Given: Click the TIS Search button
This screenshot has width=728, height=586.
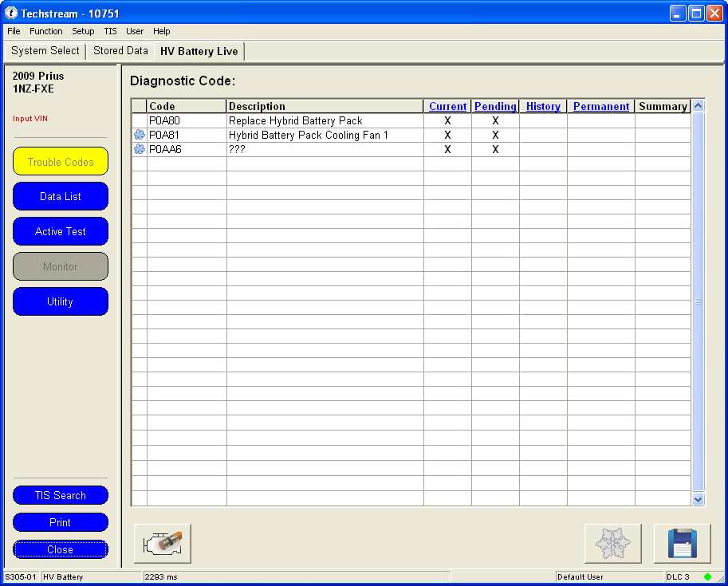Looking at the screenshot, I should point(61,496).
